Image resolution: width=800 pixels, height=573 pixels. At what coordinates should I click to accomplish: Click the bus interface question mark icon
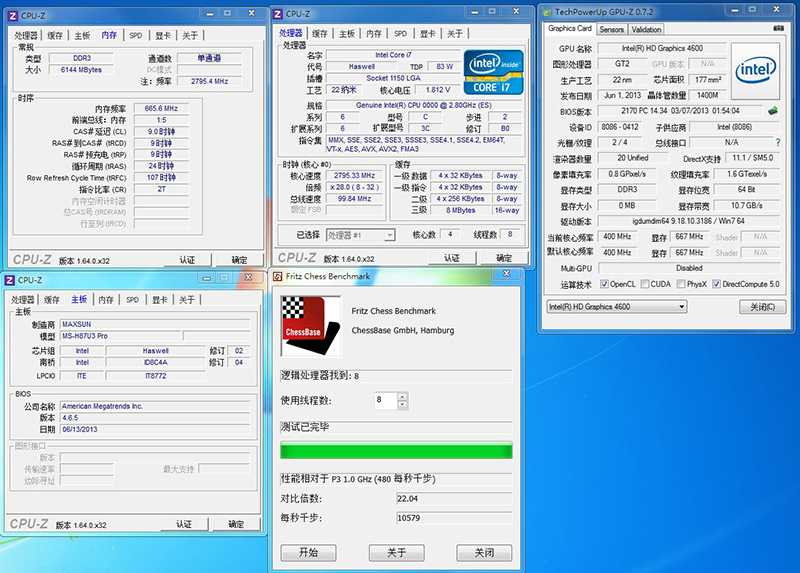tap(778, 142)
